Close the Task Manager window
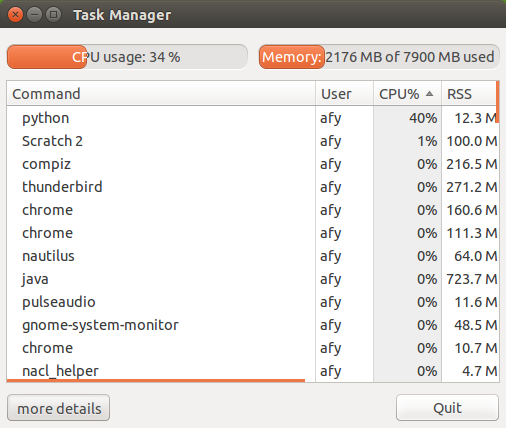Screen dimensions: 506x428 tap(15, 15)
